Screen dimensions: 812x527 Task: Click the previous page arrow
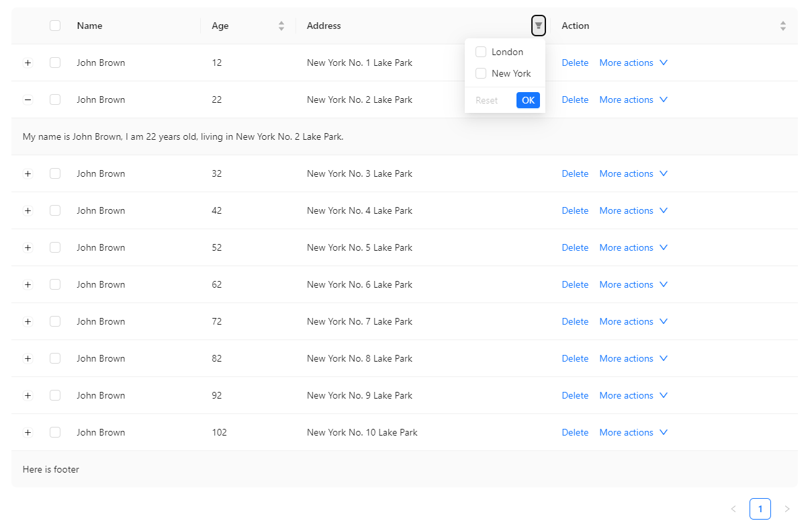pyautogui.click(x=733, y=509)
